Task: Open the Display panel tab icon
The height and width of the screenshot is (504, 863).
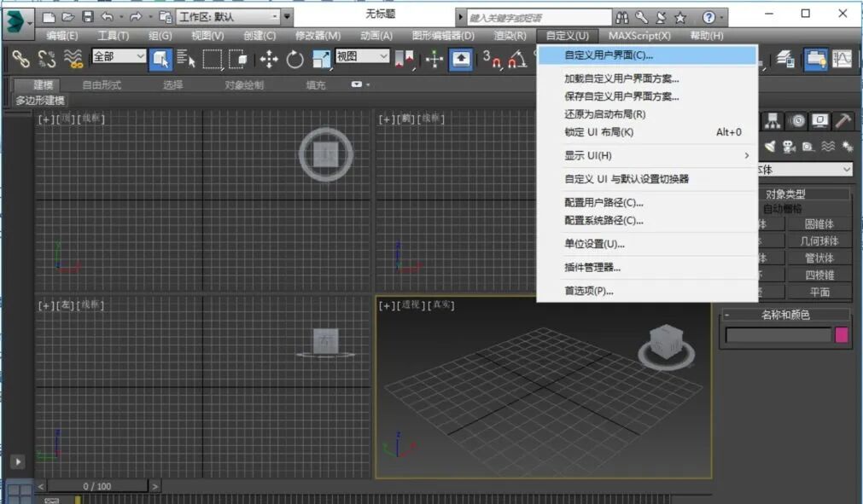Action: tap(819, 121)
